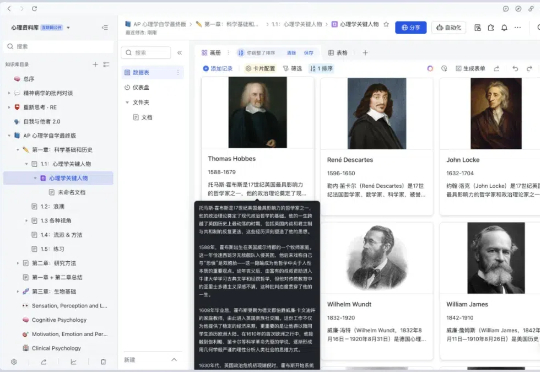The image size is (540, 372).
Task: Focus the wiki sidebar 搜索 search box
Action: pyautogui.click(x=59, y=46)
